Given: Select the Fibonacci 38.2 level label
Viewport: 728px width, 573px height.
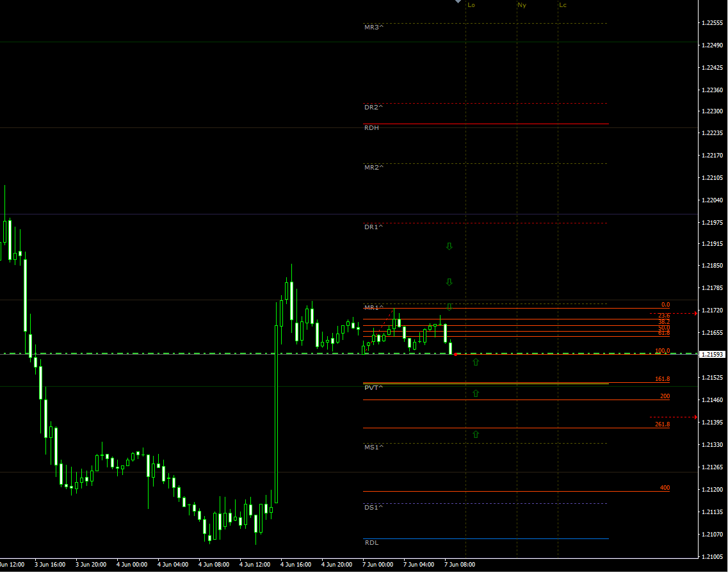Looking at the screenshot, I should point(664,322).
